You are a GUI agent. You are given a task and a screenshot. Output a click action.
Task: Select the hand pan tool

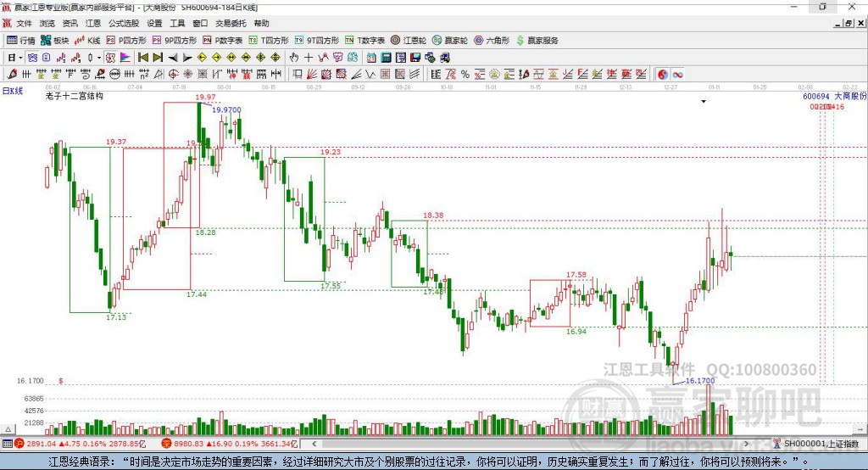pos(294,58)
